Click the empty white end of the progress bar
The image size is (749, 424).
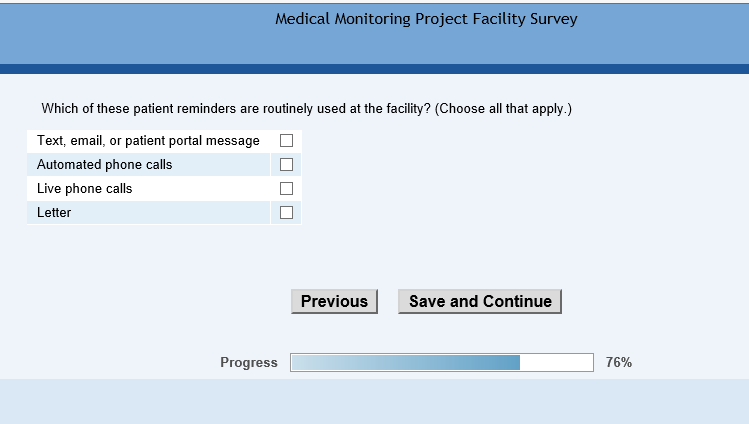556,363
